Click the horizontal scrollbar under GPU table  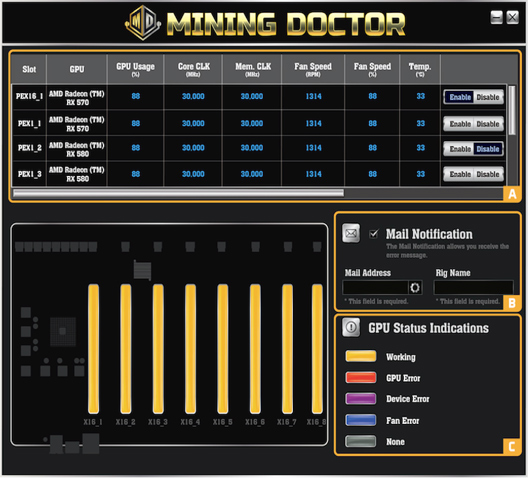pyautogui.click(x=178, y=193)
